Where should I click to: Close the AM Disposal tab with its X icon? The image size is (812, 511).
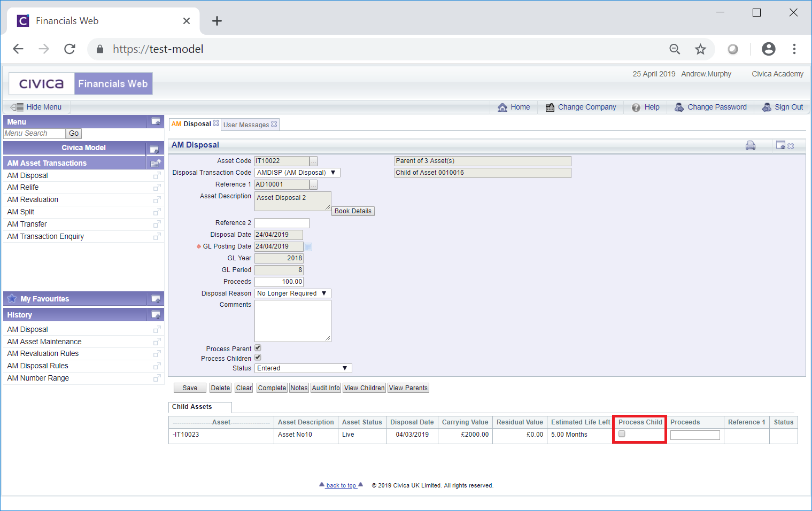tap(216, 123)
